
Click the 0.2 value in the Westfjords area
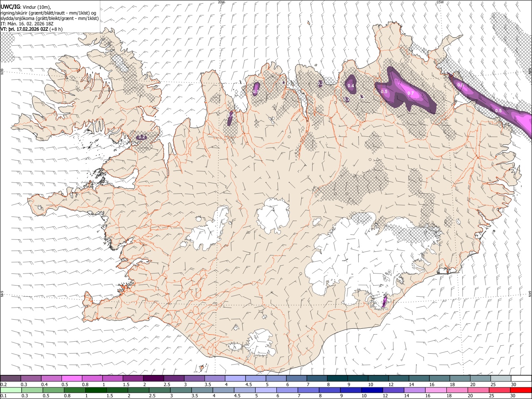pyautogui.click(x=142, y=137)
